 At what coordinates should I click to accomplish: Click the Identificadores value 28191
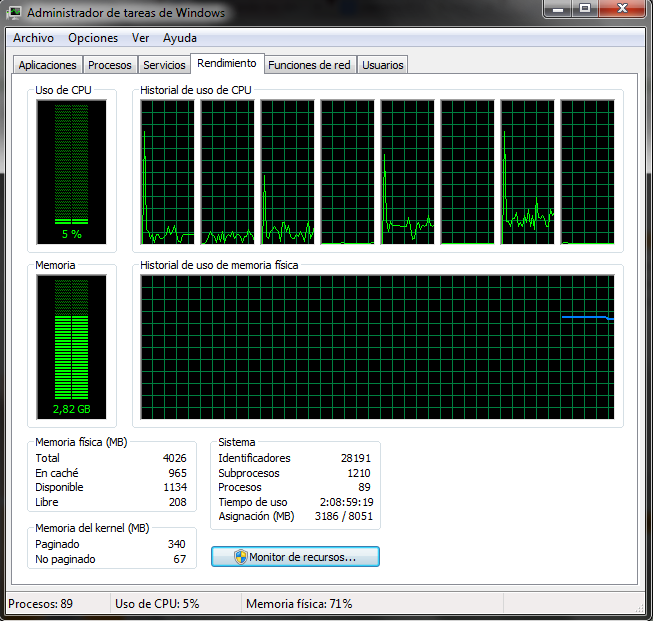[356, 458]
